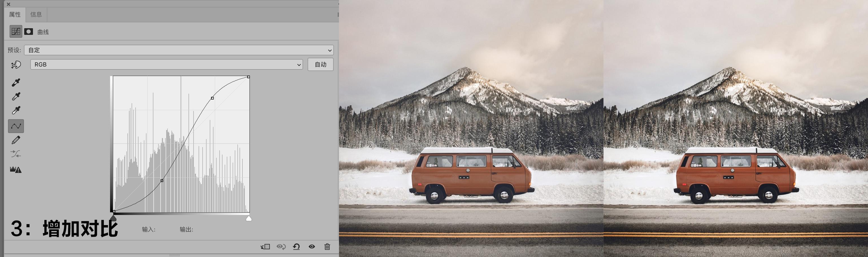
Task: Open the RGB channel dropdown
Action: tap(166, 64)
